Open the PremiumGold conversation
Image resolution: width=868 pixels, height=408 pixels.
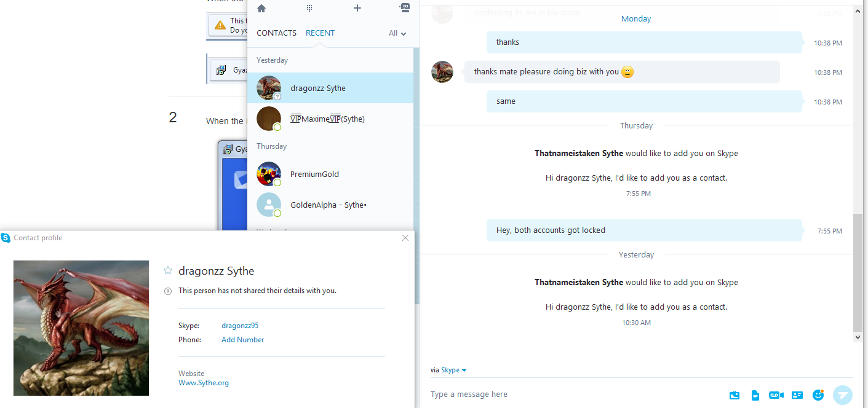click(x=331, y=174)
